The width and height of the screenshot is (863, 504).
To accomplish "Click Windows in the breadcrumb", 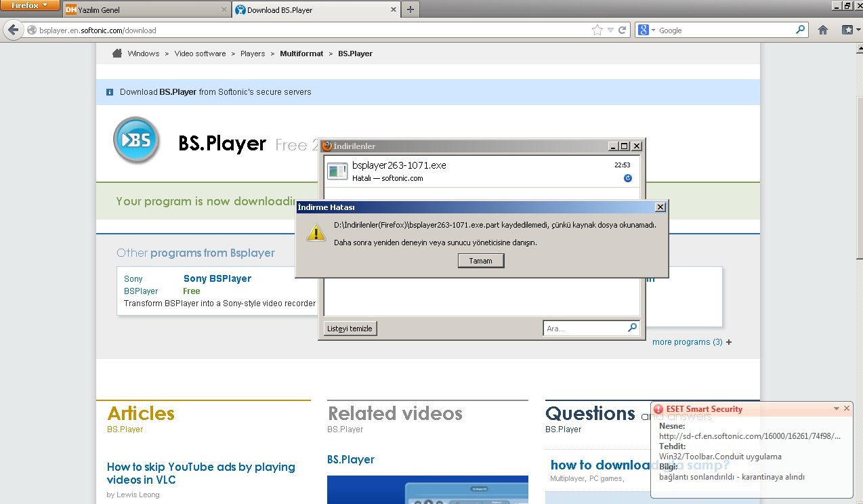I will coord(144,54).
